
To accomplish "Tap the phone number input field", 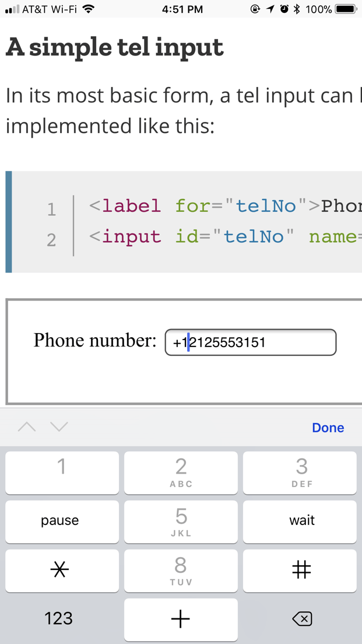I will [249, 342].
